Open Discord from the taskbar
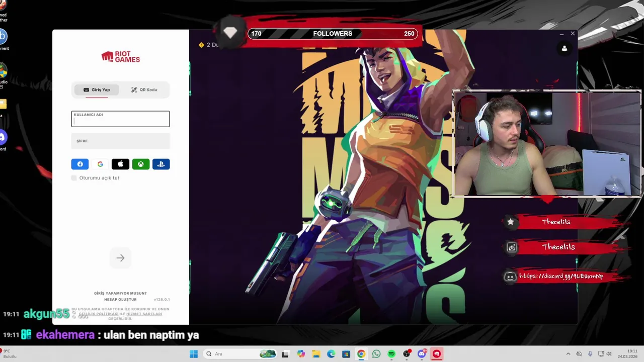644x362 pixels. 422,354
